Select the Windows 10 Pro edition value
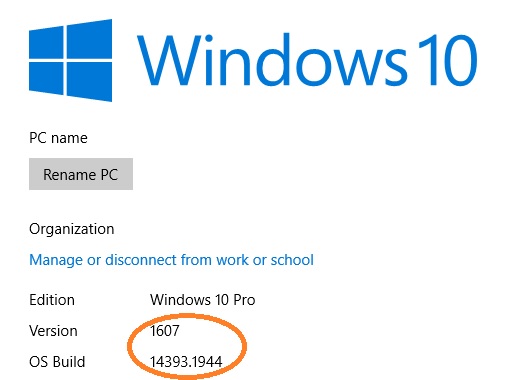This screenshot has height=380, width=508. pyautogui.click(x=202, y=300)
